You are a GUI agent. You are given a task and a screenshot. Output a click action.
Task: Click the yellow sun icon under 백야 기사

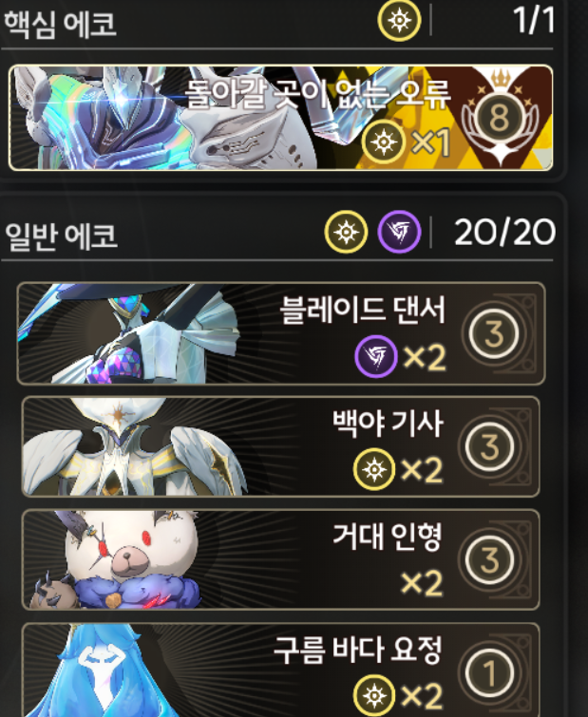coord(374,470)
